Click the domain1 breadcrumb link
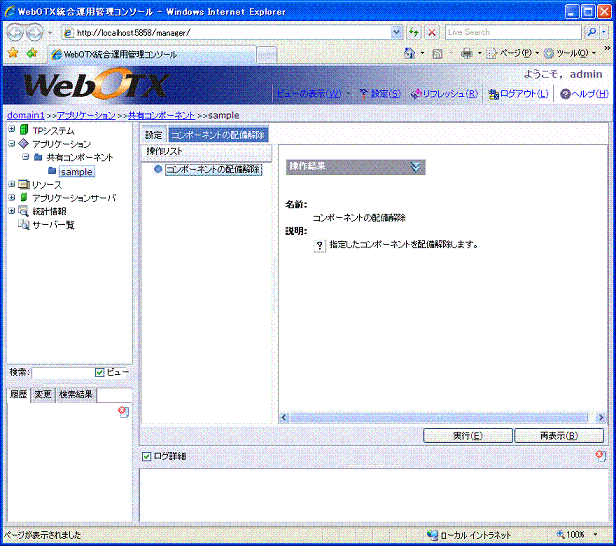Viewport: 616px width, 546px height. [25, 116]
